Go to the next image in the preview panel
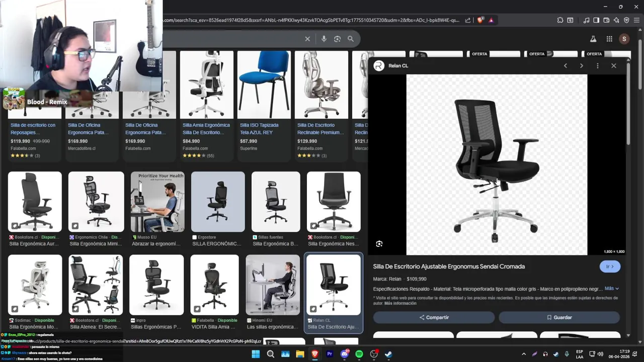Image resolution: width=644 pixels, height=362 pixels. [x=582, y=66]
